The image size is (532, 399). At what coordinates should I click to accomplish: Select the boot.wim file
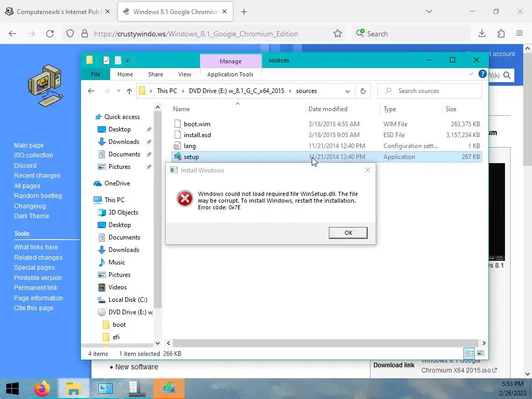coord(197,124)
